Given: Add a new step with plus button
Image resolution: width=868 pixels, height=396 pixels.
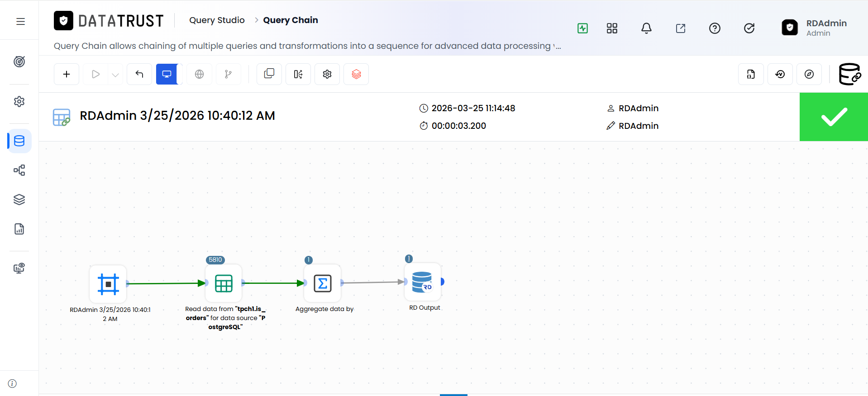Looking at the screenshot, I should click(67, 74).
